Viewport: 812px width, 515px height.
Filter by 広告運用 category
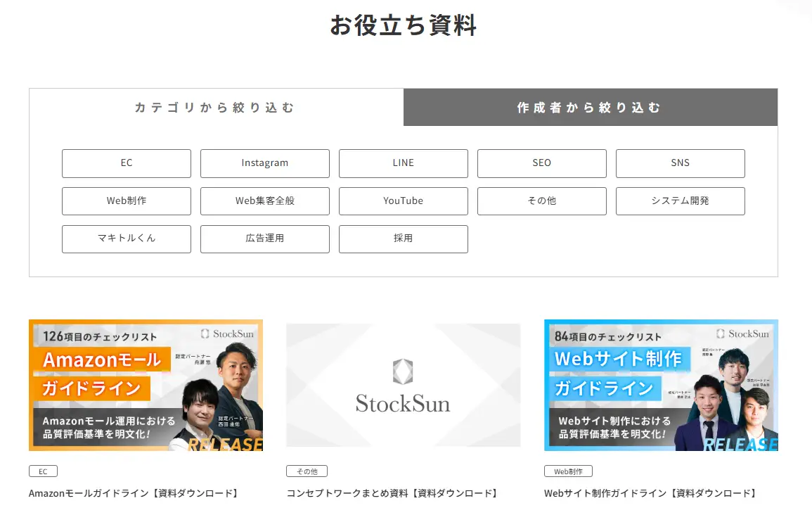coord(264,239)
